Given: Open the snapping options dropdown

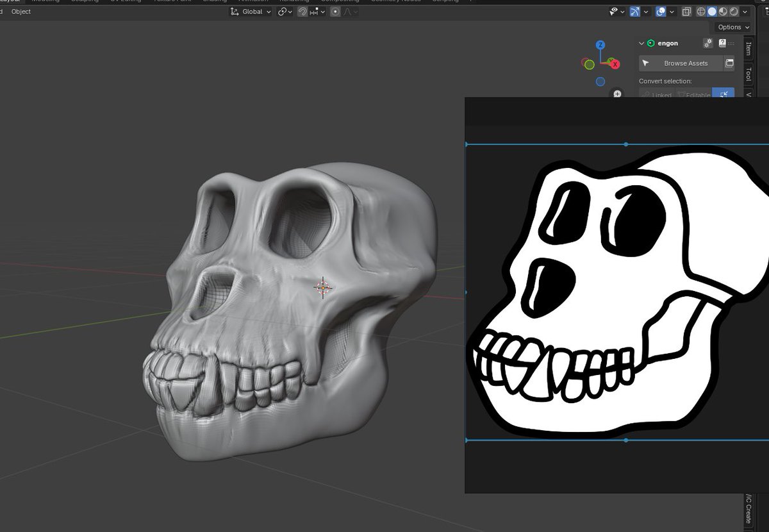Looking at the screenshot, I should (318, 12).
